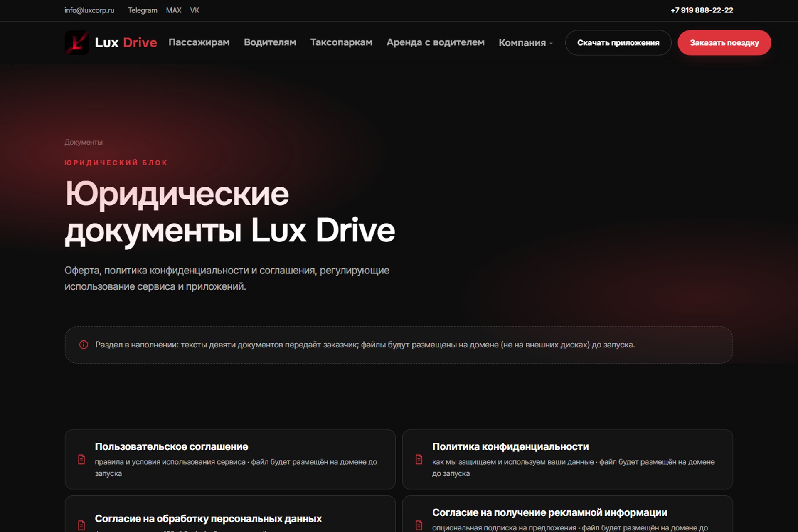Open the info@luxcorp.ru email link
This screenshot has height=532, width=798.
[89, 10]
